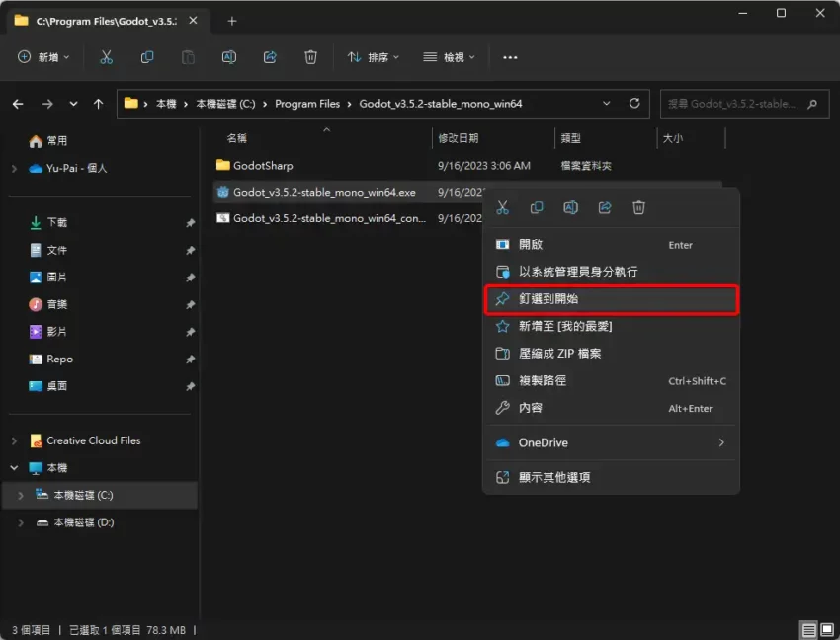Click the Share icon in the context menu
Screen dimensions: 840x640
[x=605, y=207]
